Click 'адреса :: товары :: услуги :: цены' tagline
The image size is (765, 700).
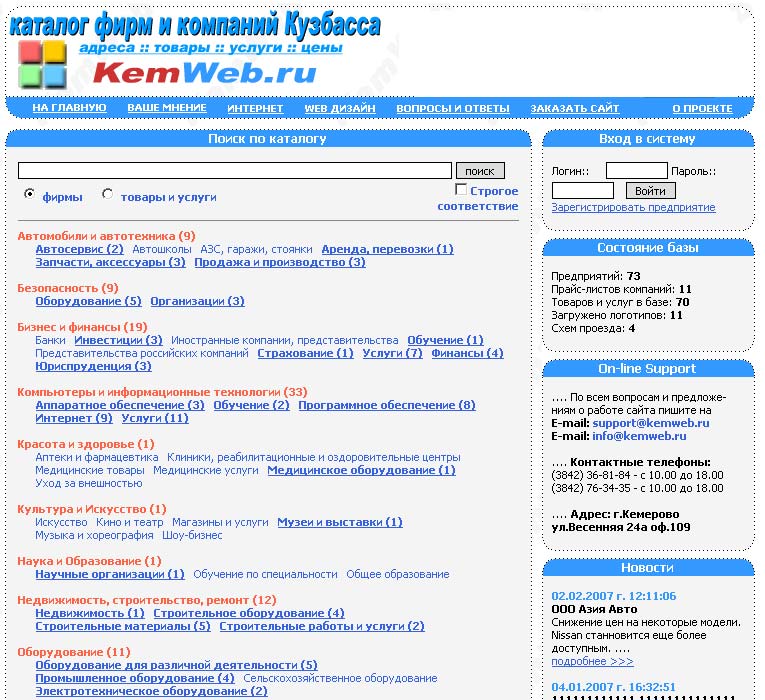(x=211, y=48)
